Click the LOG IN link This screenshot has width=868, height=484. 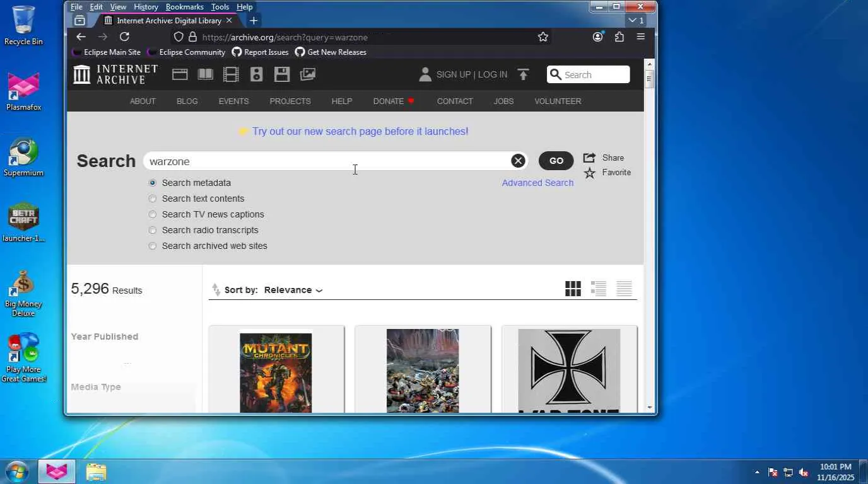[493, 74]
